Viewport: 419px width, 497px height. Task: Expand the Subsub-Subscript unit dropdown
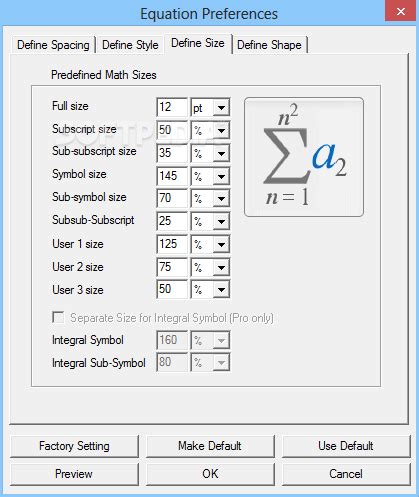[x=210, y=221]
